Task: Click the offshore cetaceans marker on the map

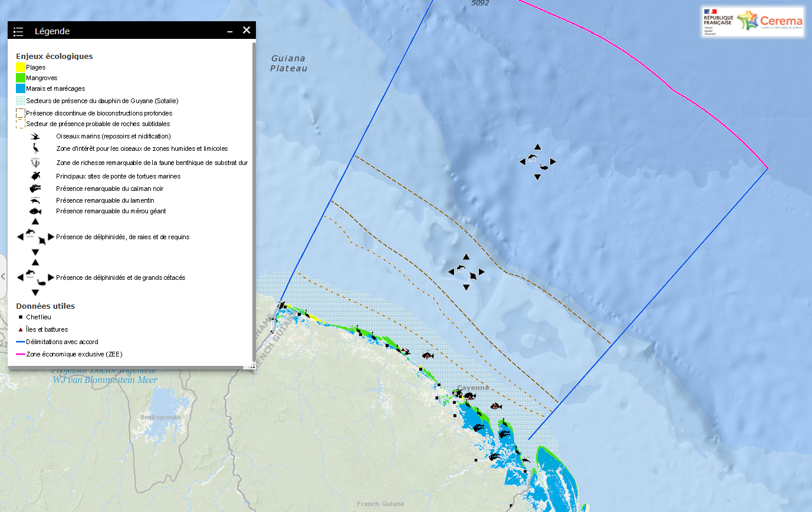Action: [x=537, y=161]
